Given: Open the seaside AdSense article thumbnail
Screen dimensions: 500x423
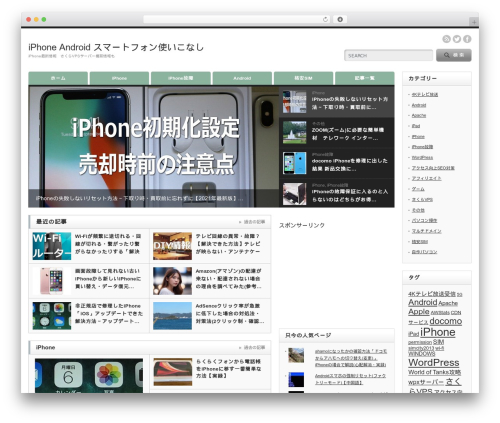Looking at the screenshot, I should (172, 316).
